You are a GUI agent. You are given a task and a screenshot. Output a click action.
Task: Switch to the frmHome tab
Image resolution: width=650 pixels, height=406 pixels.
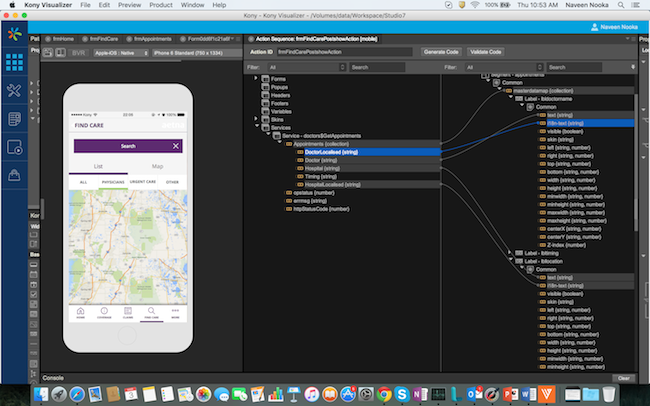click(x=59, y=39)
